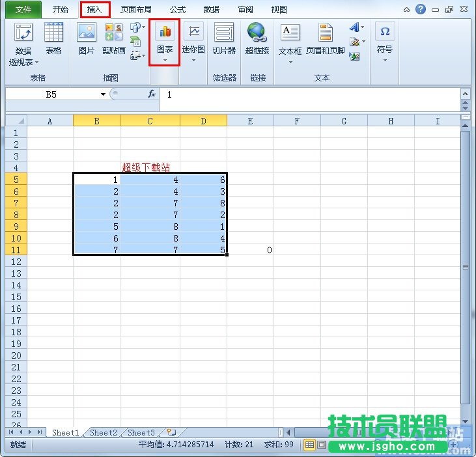Select column H header
This screenshot has height=457, width=476.
point(391,121)
